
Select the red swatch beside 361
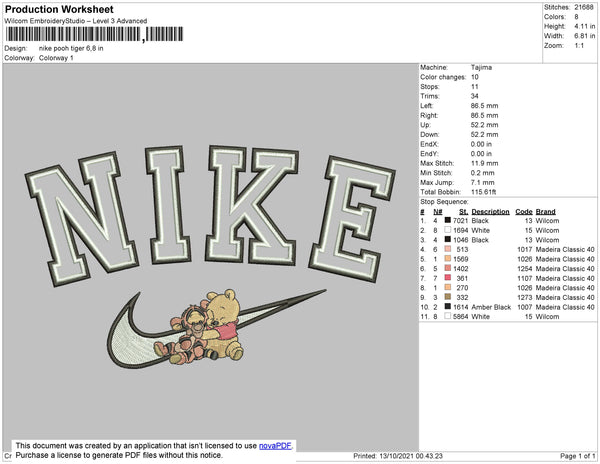[447, 278]
